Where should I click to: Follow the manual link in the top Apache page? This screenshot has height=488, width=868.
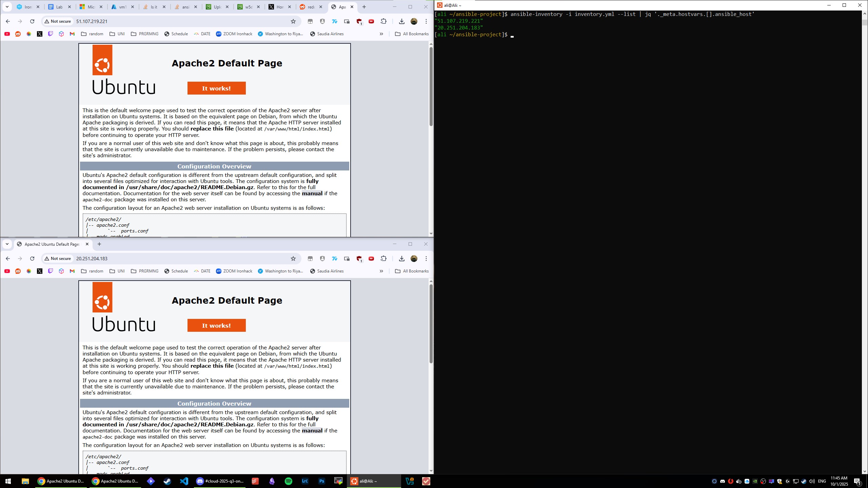point(312,194)
